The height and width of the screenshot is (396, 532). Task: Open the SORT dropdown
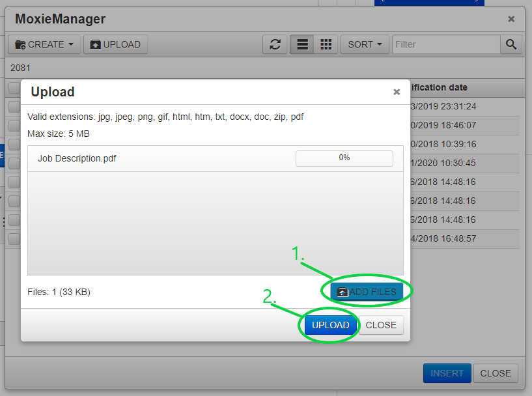point(365,44)
